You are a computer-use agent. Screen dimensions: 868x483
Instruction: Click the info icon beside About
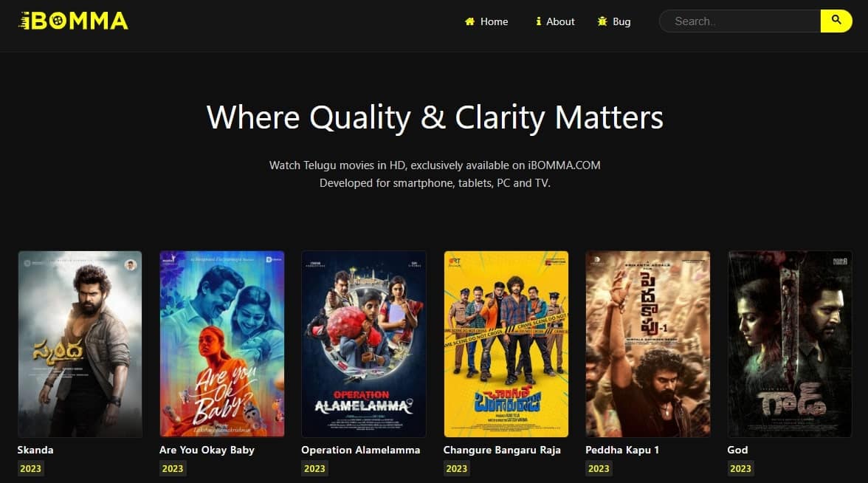(539, 21)
